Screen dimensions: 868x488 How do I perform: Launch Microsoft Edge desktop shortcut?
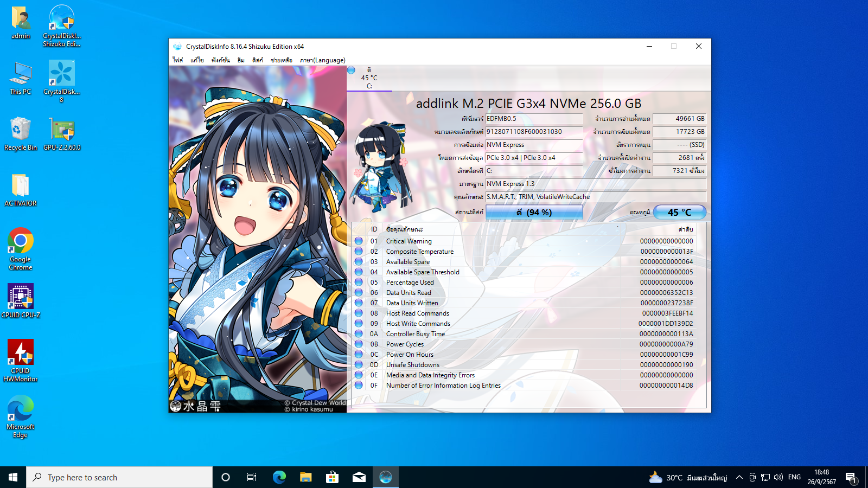21,416
